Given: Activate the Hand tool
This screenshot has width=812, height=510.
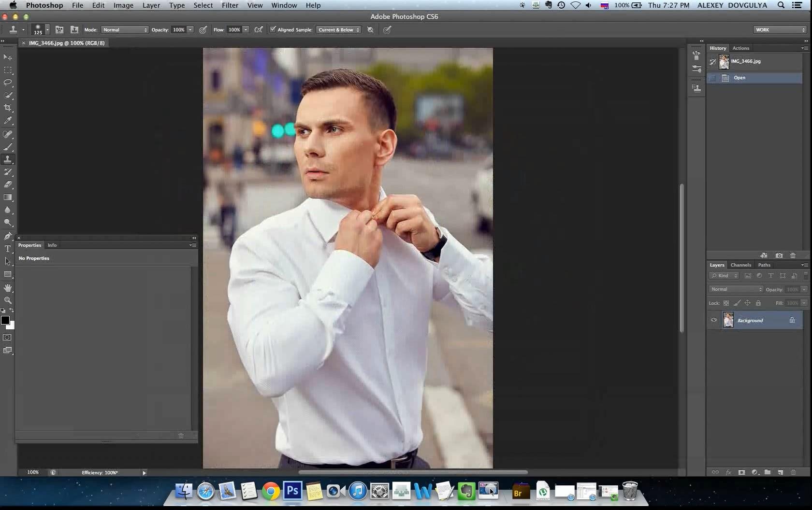Looking at the screenshot, I should click(8, 288).
